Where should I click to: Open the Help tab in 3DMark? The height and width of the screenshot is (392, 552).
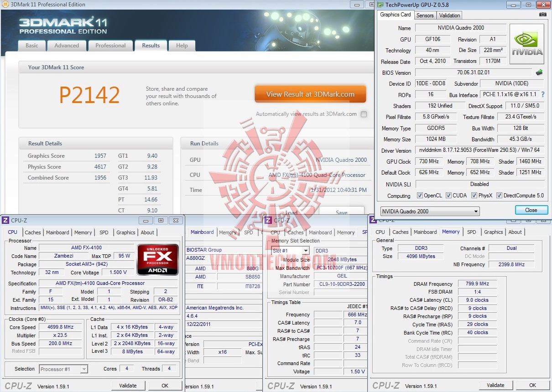point(182,46)
